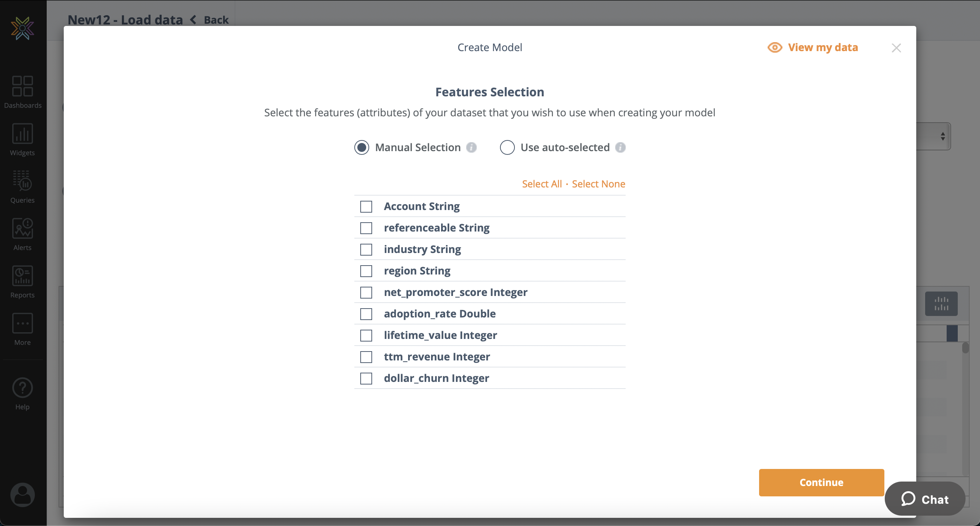This screenshot has height=526, width=980.
Task: Scroll down the features list
Action: click(489, 292)
